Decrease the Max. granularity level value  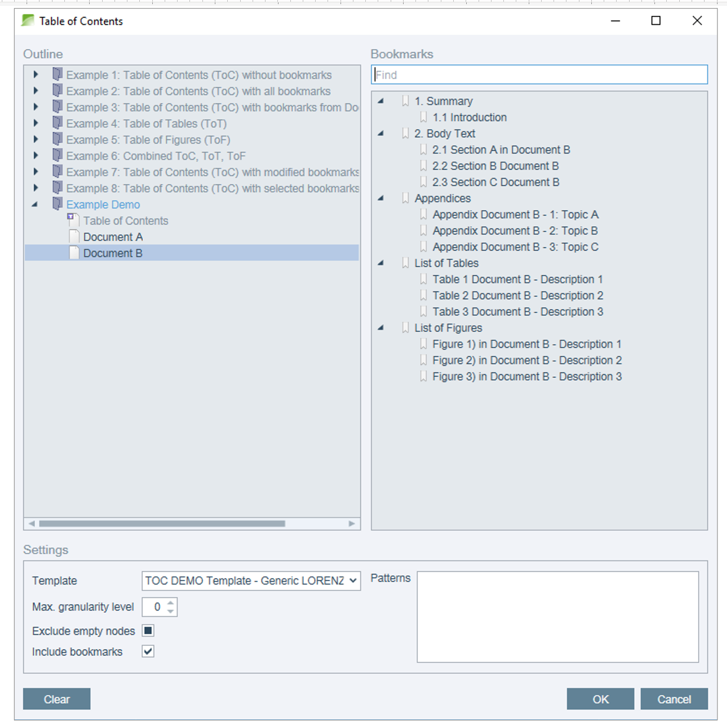tap(171, 611)
